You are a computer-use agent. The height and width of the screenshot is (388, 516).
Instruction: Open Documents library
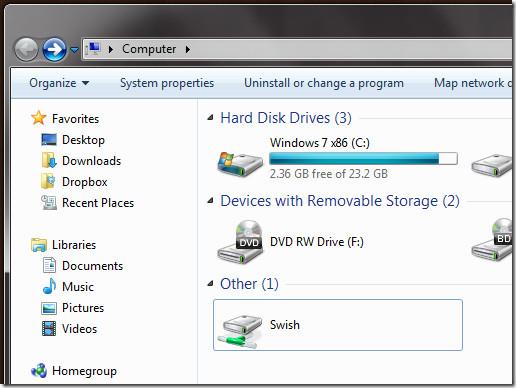click(92, 266)
